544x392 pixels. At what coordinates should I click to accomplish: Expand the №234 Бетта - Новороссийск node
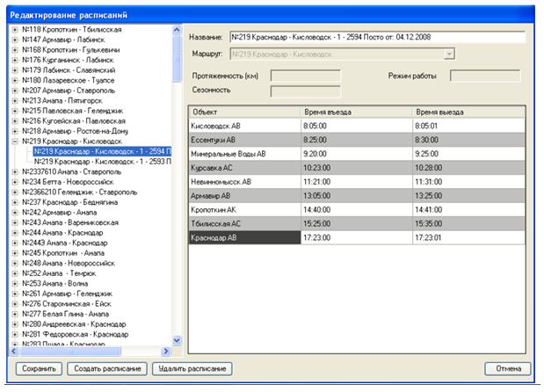click(15, 182)
